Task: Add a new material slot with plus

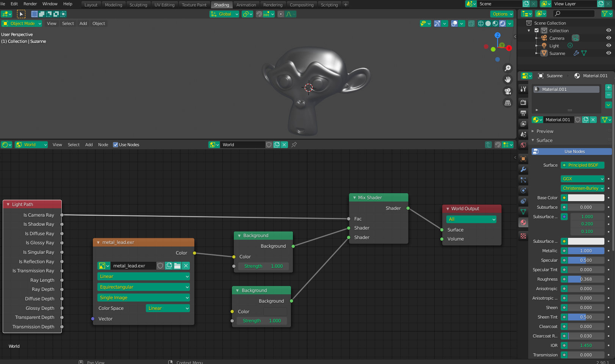Action: [x=609, y=87]
